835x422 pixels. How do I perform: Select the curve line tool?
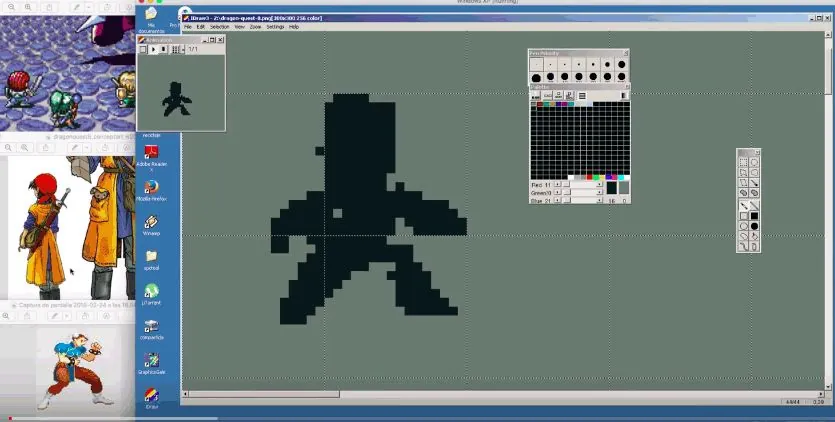[x=743, y=246]
